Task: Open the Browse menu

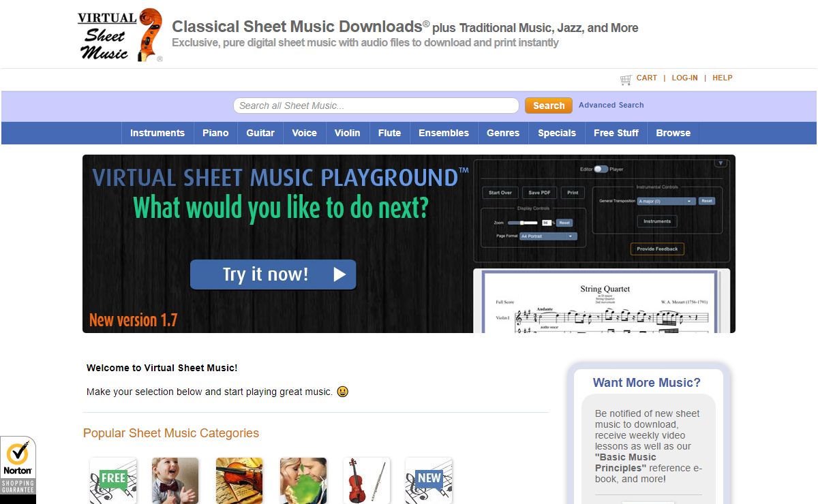Action: point(673,133)
